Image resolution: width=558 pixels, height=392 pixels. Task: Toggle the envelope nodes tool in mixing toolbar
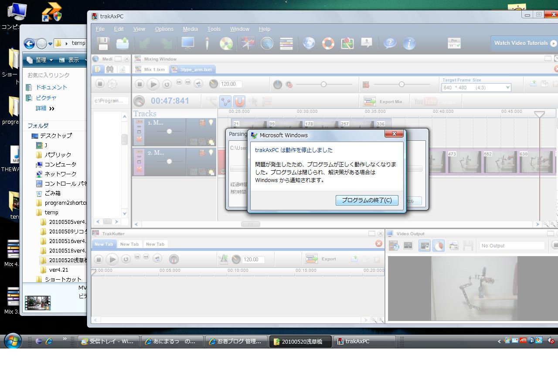(225, 101)
